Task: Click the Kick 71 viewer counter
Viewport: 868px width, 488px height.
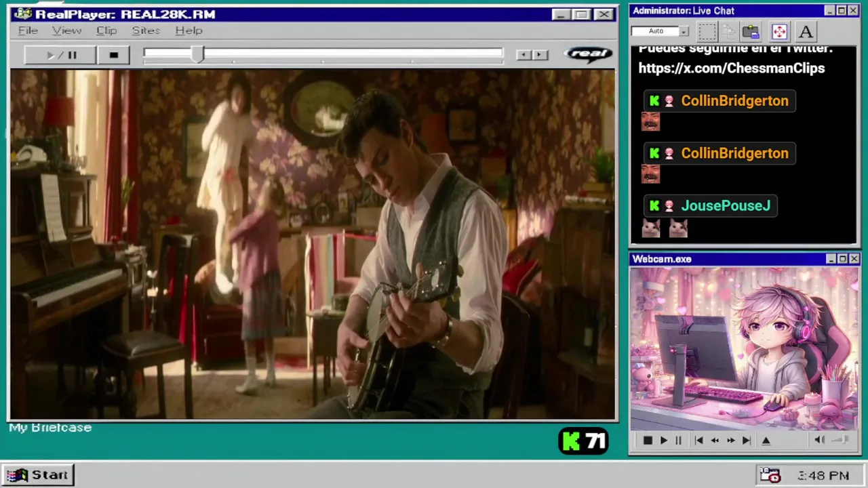Action: click(x=584, y=442)
